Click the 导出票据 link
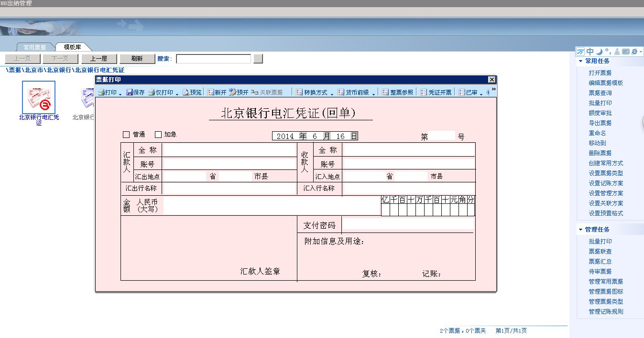The image size is (644, 338). coord(600,123)
